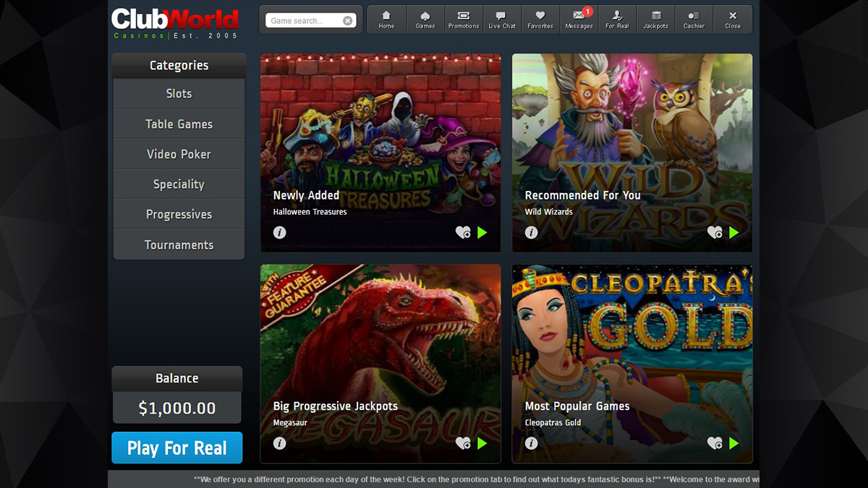
Task: Open Favorites heart in toolbar
Action: [540, 20]
